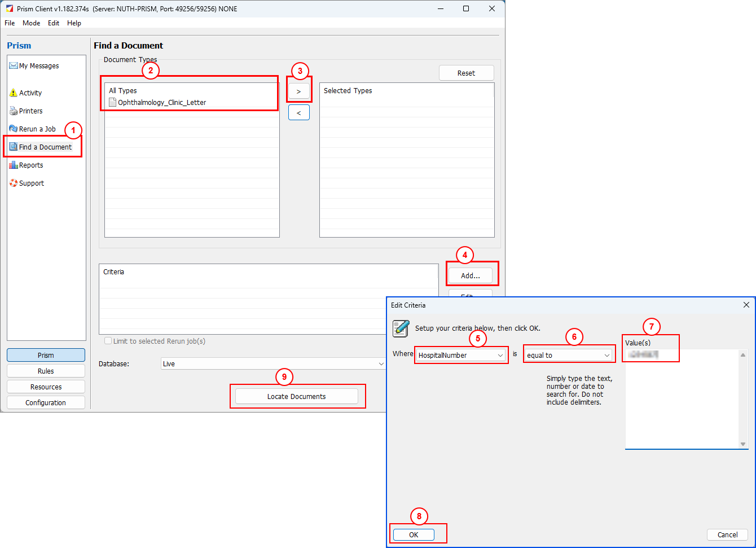
Task: Open My Messages envelope icon
Action: (x=14, y=66)
